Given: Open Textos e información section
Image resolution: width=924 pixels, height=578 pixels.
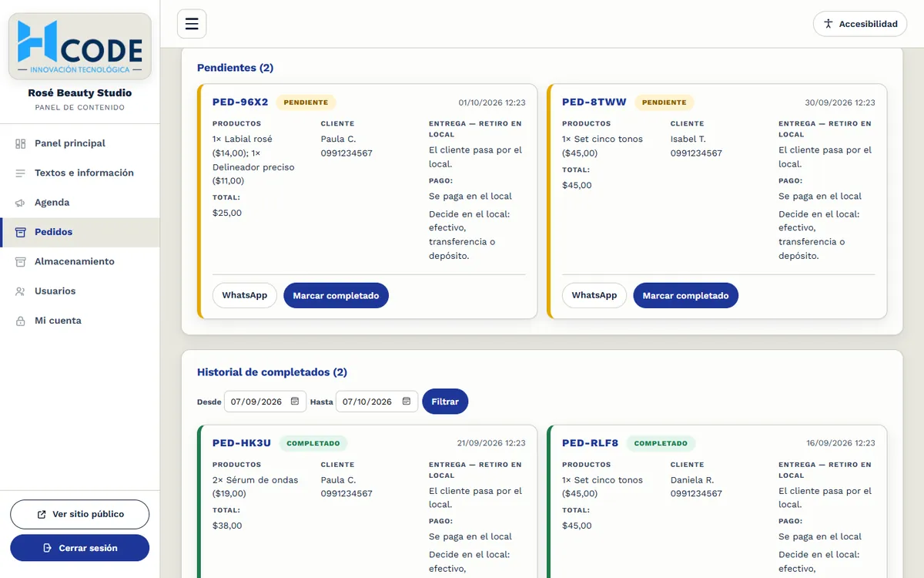Looking at the screenshot, I should point(80,173).
